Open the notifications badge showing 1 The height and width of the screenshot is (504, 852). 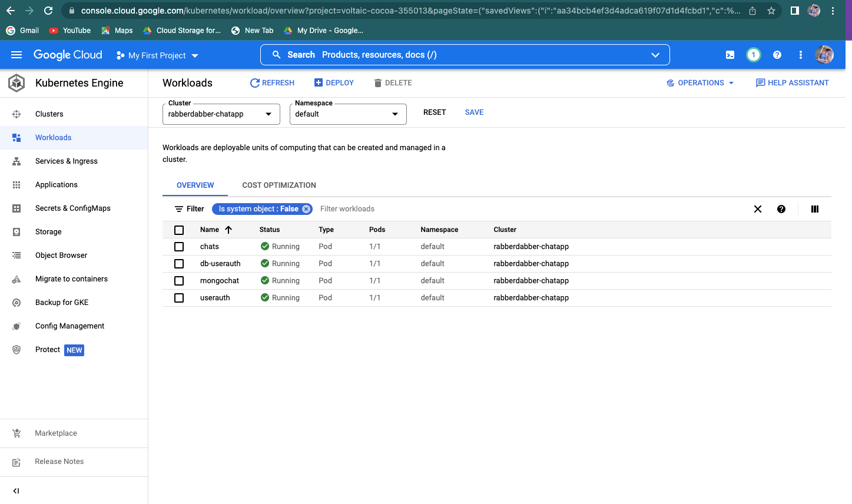coord(753,55)
